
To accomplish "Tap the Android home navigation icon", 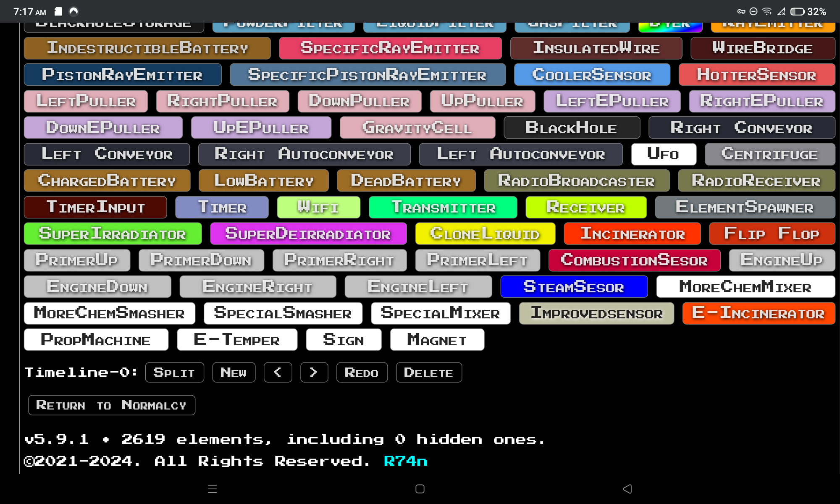I will coord(420,489).
